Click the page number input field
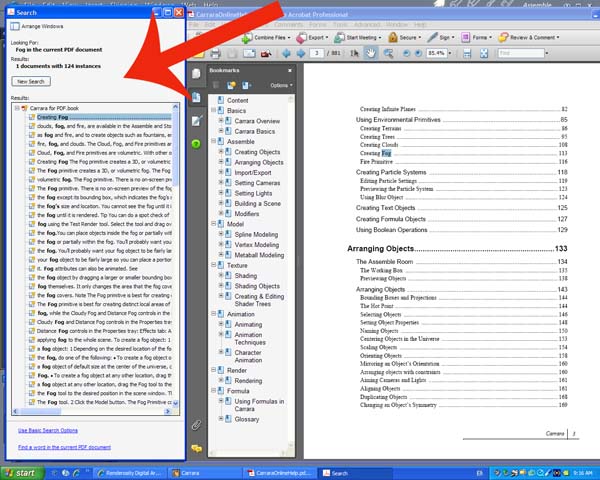 pyautogui.click(x=316, y=53)
